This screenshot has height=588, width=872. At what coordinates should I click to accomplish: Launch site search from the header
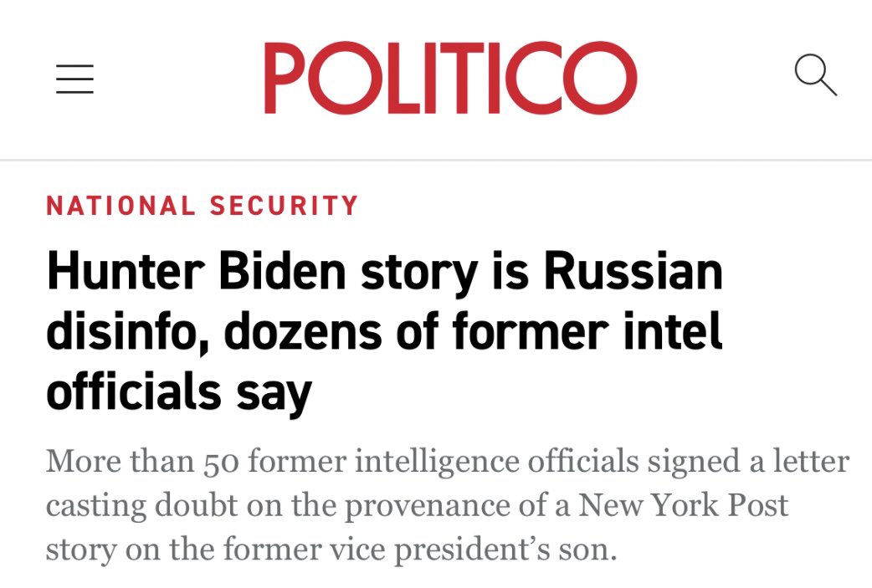pyautogui.click(x=815, y=75)
